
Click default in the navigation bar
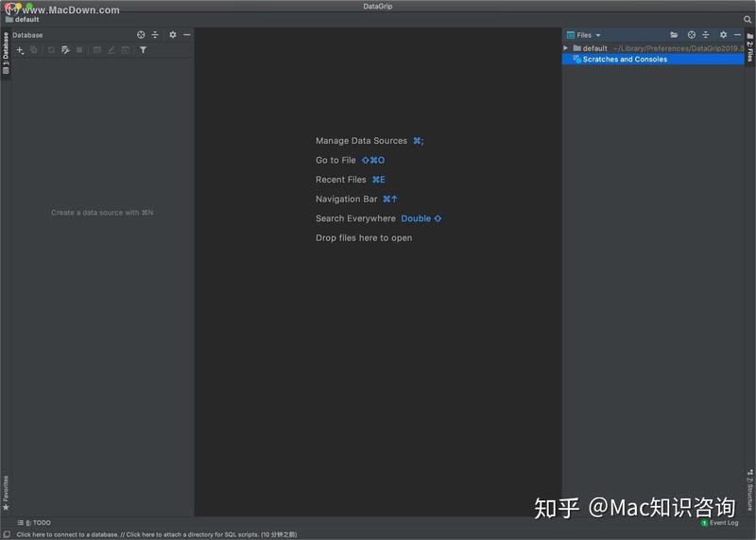click(x=22, y=19)
